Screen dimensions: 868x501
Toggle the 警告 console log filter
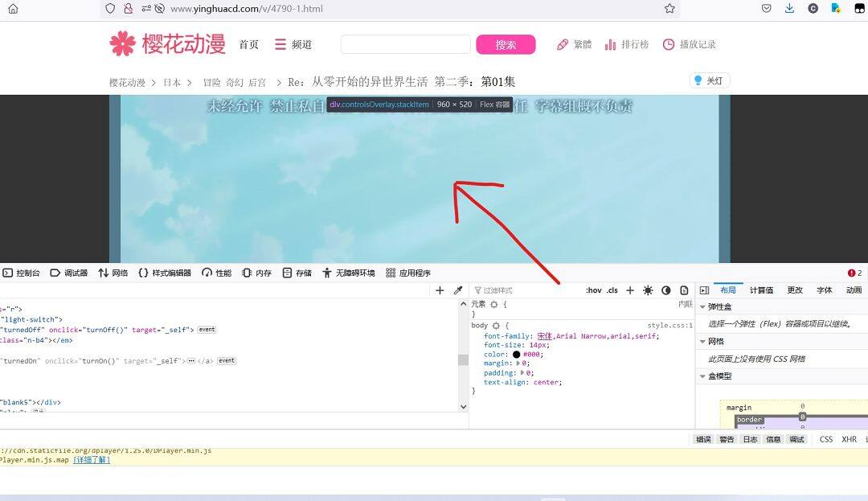point(727,439)
